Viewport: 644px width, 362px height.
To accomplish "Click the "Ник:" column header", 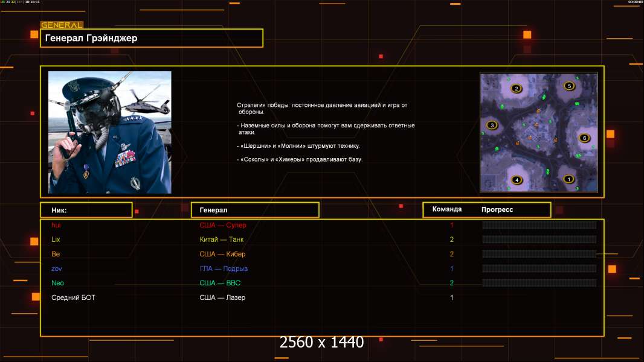I will tap(86, 210).
